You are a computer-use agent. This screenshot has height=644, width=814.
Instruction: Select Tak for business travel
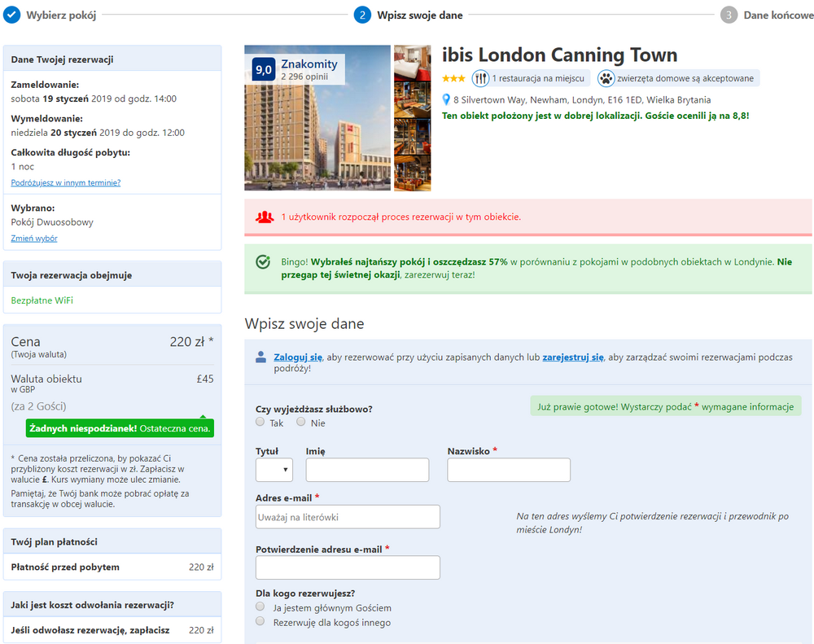tap(260, 422)
